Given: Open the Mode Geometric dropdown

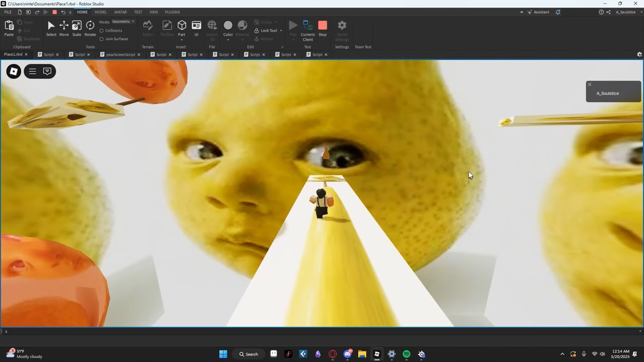Looking at the screenshot, I should pyautogui.click(x=123, y=22).
